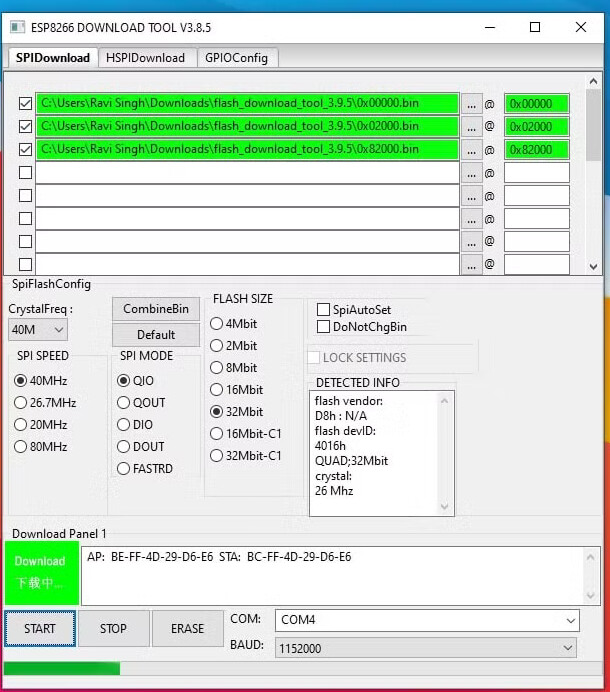Viewport: 610px width, 692px height.
Task: Uncheck the 0x02000.bin file checkbox
Action: pyautogui.click(x=26, y=127)
